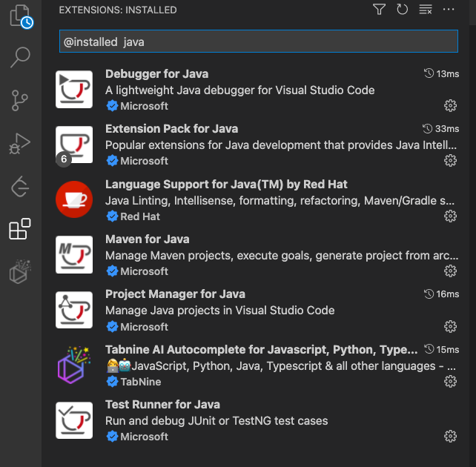Select Maven for Java title
Viewport: 476px width, 467px height.
coord(148,239)
